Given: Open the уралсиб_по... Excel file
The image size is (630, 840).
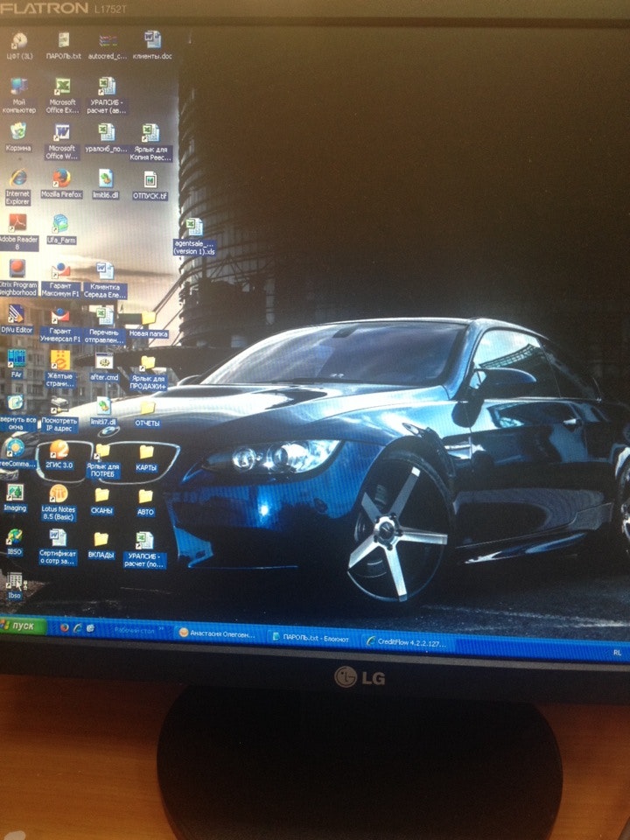Looking at the screenshot, I should [106, 137].
